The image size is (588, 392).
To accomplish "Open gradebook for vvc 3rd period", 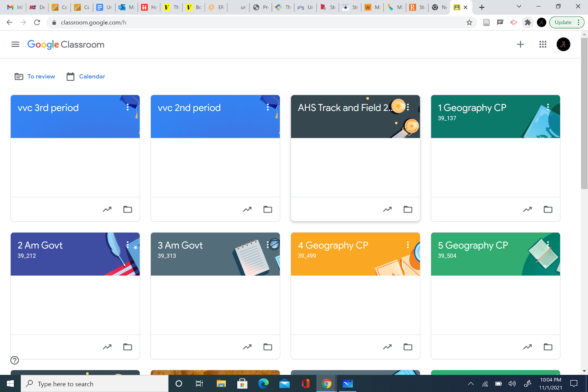I will [107, 209].
